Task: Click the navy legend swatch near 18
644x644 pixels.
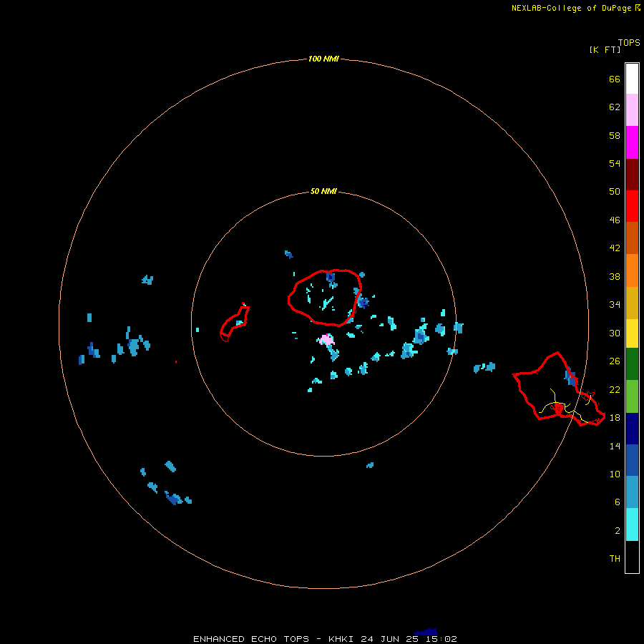Action: click(x=632, y=429)
